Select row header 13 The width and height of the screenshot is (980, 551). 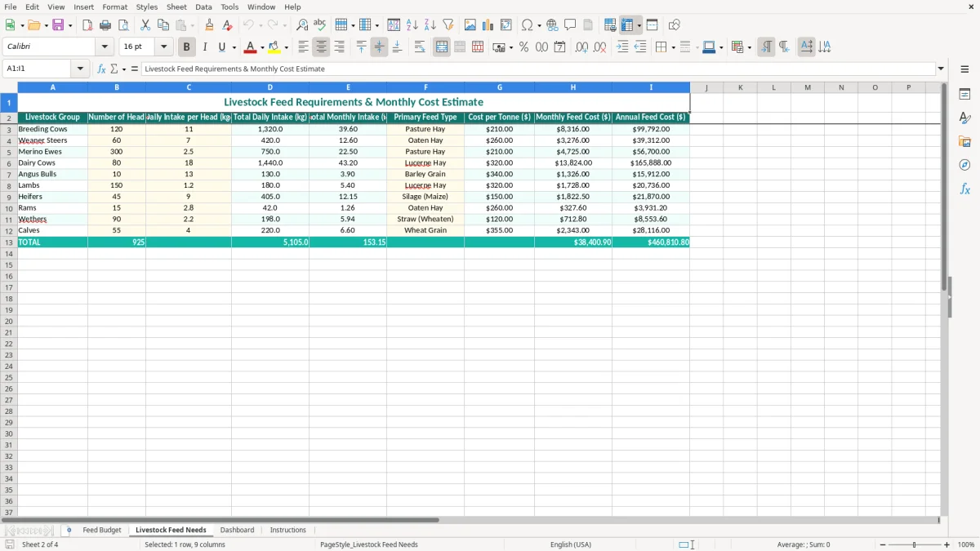click(x=9, y=242)
